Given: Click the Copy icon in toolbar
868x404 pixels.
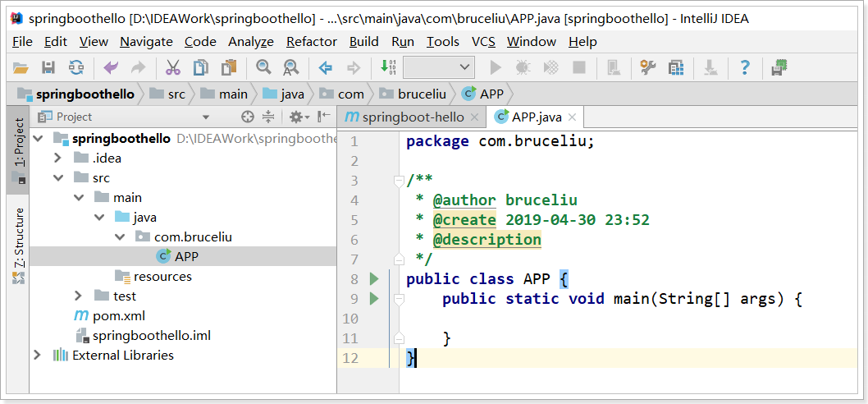Looking at the screenshot, I should click(200, 68).
